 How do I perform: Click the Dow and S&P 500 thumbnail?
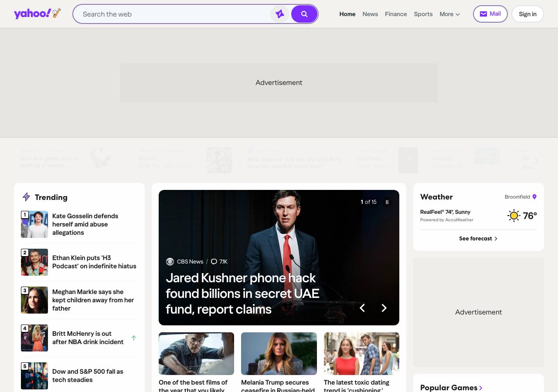click(34, 376)
